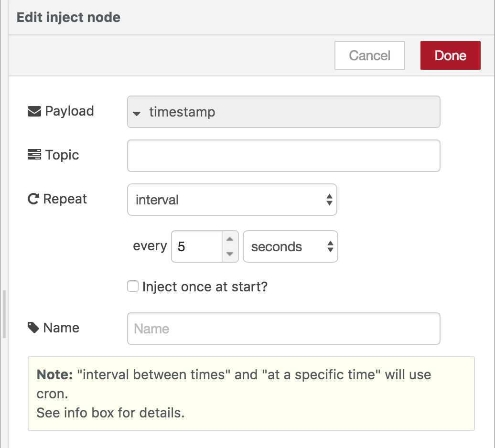Click the caret inside the timestamp payload field

(137, 113)
